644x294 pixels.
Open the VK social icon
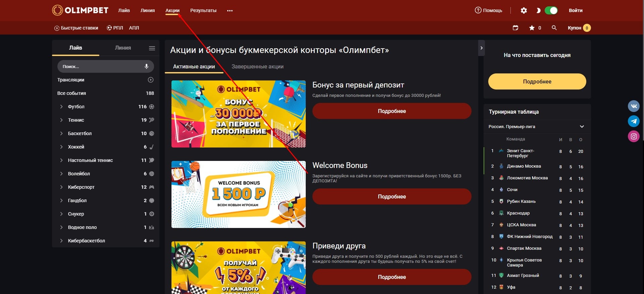click(634, 106)
